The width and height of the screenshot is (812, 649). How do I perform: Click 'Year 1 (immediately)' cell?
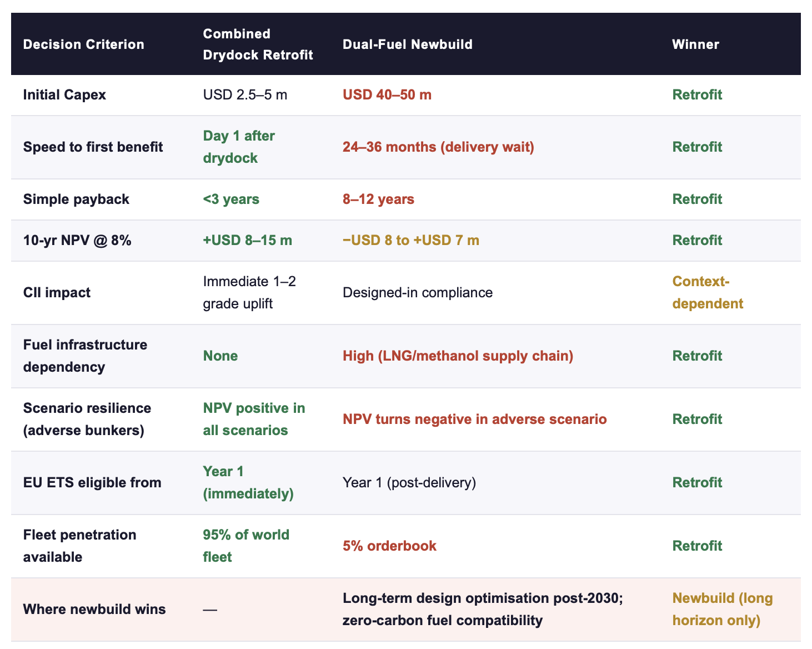tap(248, 482)
